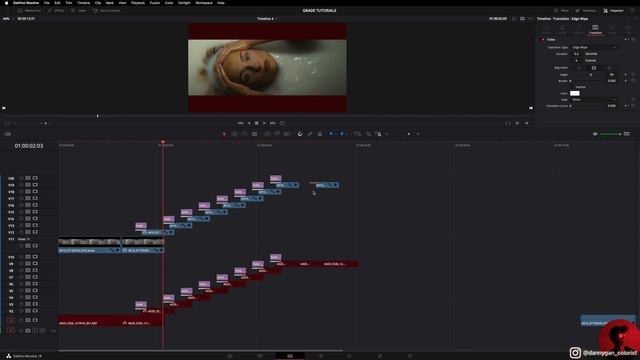Viewport: 640px width, 360px height.
Task: Toggle the Position lock icon
Action: tap(320, 134)
